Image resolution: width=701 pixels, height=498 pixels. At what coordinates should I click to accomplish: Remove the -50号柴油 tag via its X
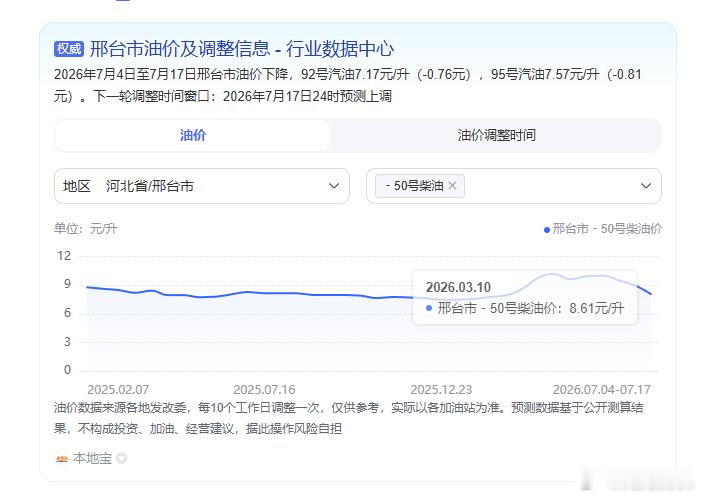(452, 186)
